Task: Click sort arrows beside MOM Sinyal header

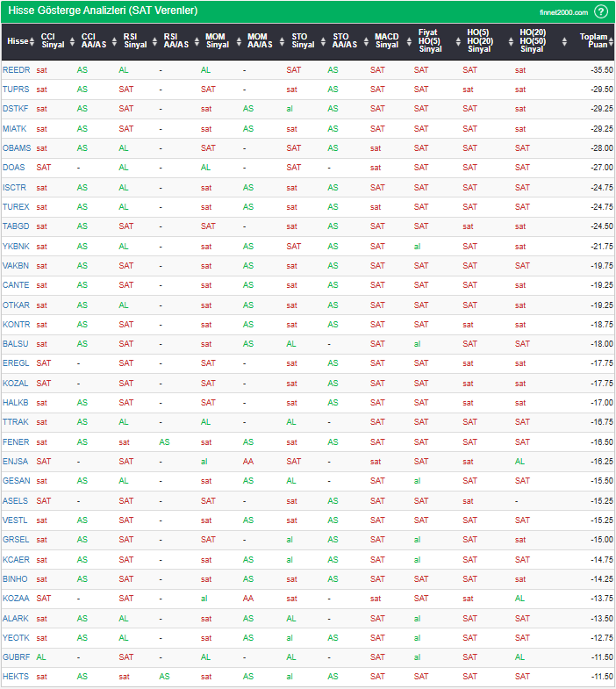Action: 237,41
